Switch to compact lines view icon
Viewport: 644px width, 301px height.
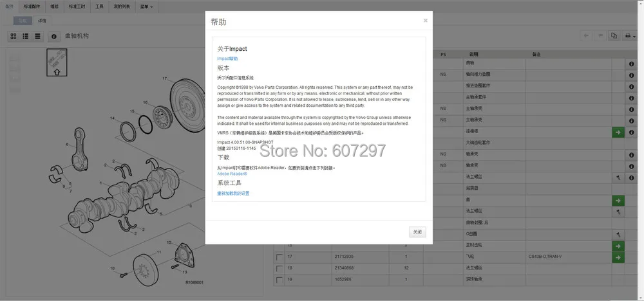point(37,36)
